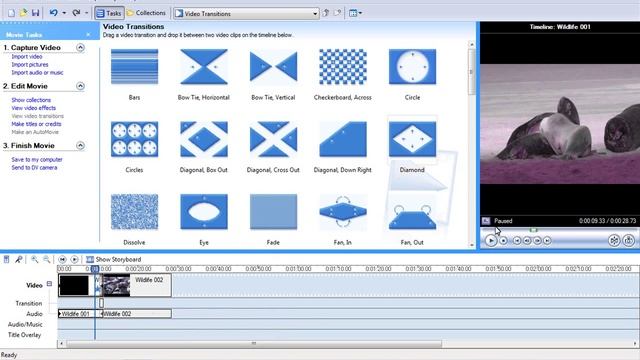Click the Next Frame button

[x=537, y=241]
